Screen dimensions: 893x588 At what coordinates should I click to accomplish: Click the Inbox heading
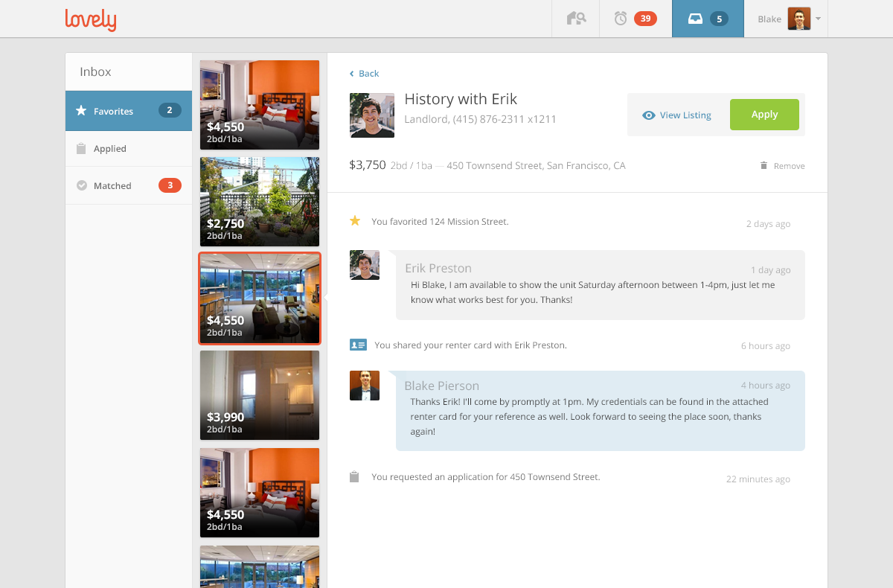95,72
